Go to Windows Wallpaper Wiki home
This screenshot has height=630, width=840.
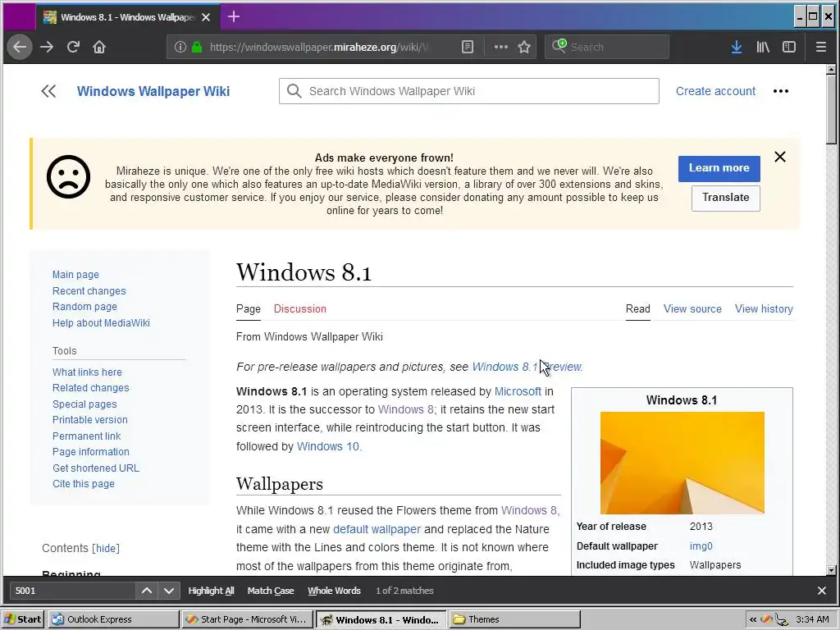click(x=153, y=91)
